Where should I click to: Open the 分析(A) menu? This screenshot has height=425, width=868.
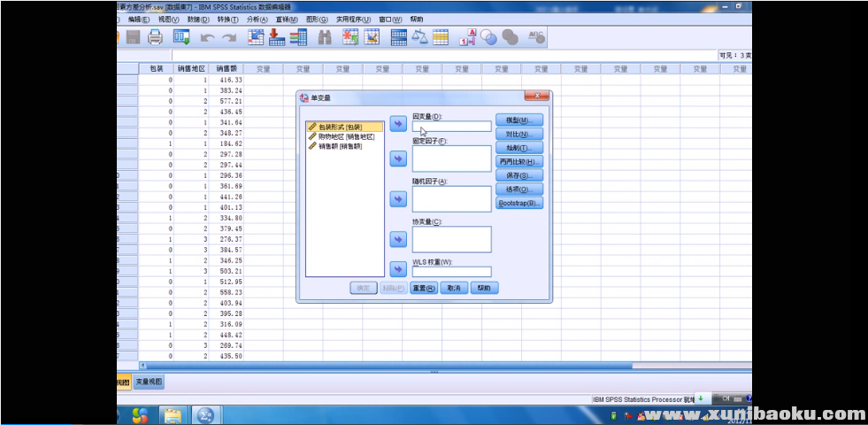(x=257, y=19)
